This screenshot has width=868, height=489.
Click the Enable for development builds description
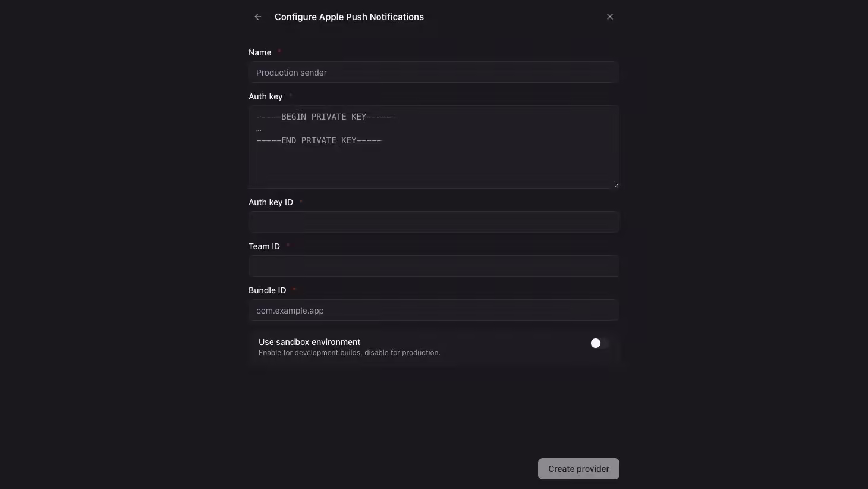[x=349, y=353]
